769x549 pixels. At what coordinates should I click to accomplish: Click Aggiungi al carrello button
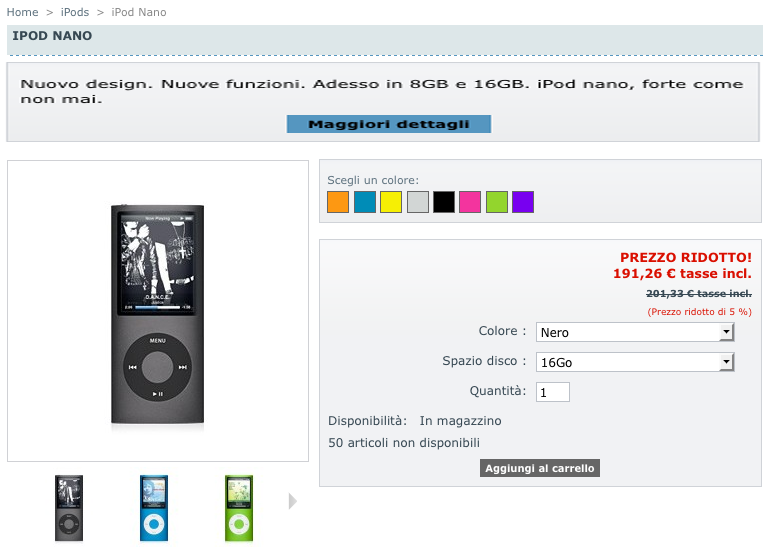tap(539, 468)
